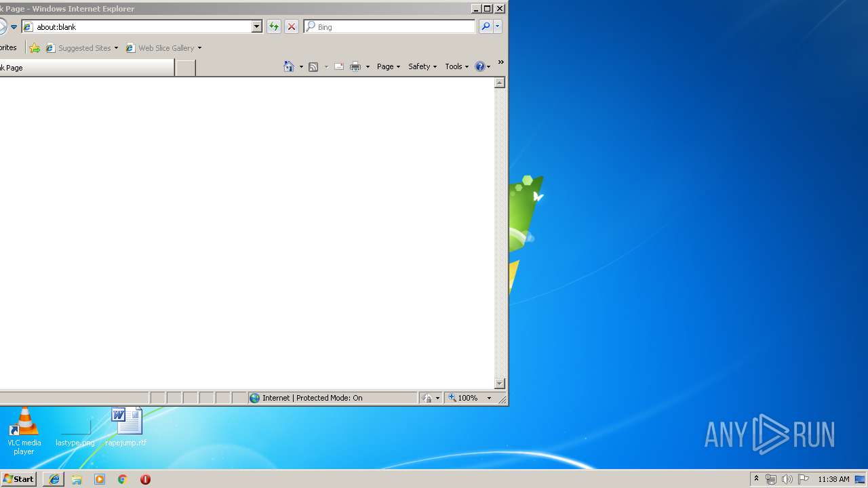This screenshot has width=868, height=488.
Task: Launch Google Chrome from taskbar
Action: tap(123, 479)
